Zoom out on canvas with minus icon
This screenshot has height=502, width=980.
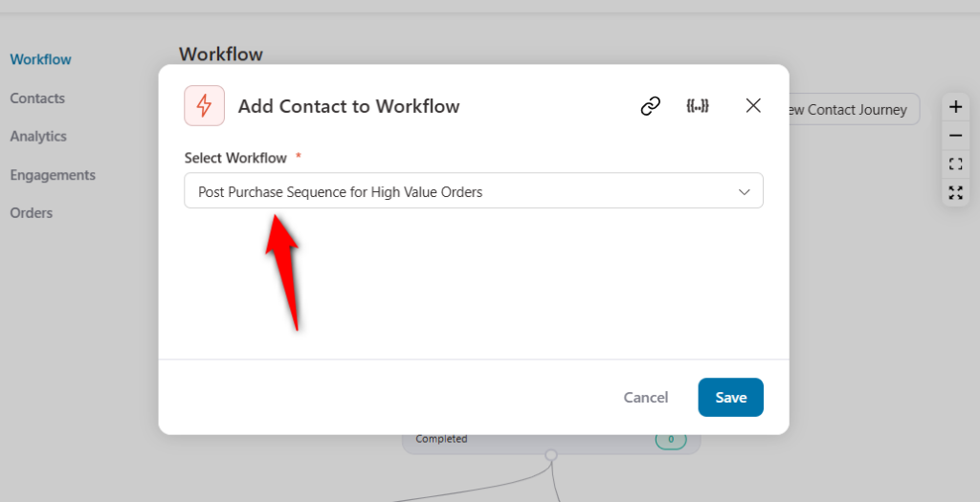coord(955,136)
